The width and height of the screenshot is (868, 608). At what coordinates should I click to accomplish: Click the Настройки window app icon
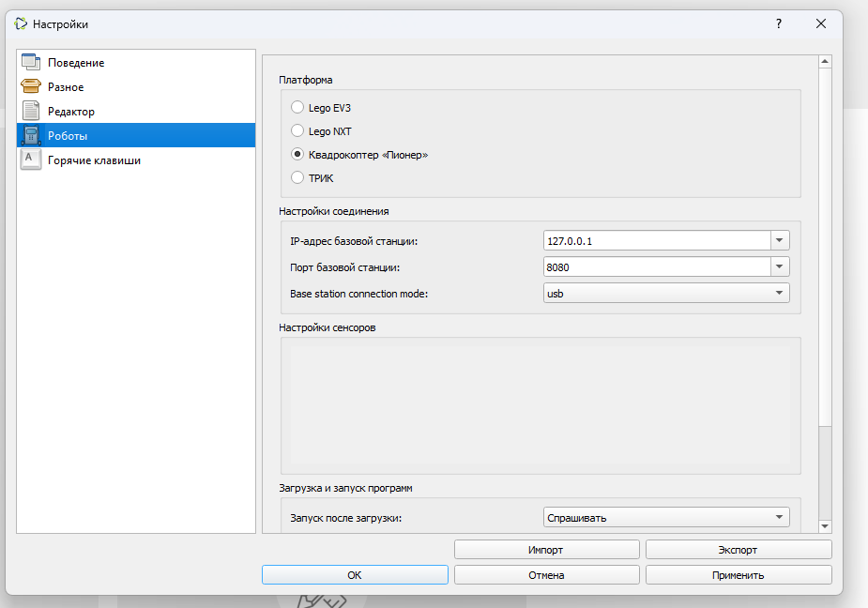coord(21,23)
